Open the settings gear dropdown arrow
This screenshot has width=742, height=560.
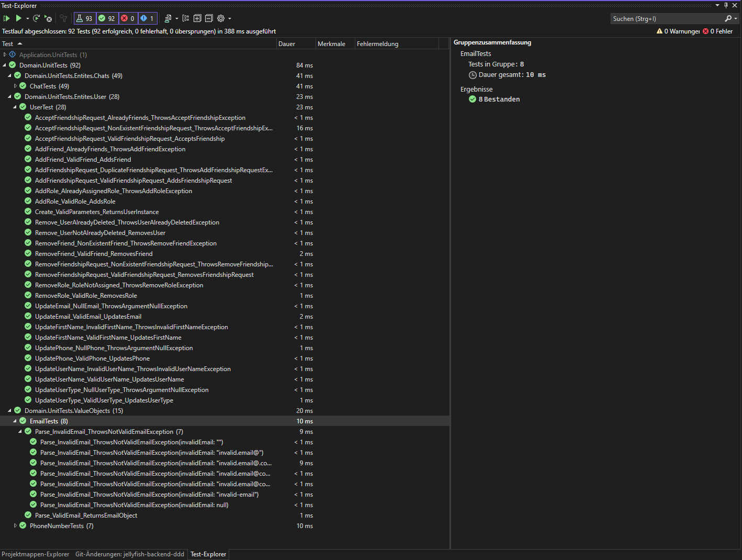(x=230, y=18)
